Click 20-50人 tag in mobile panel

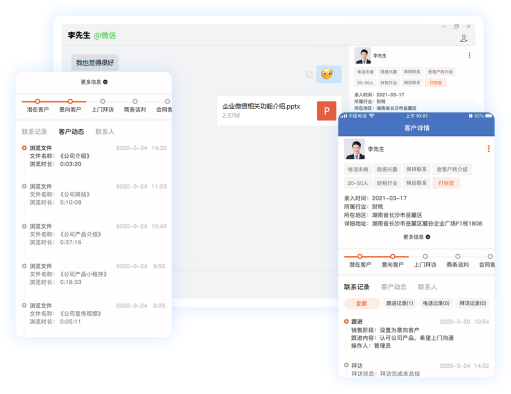tap(358, 183)
